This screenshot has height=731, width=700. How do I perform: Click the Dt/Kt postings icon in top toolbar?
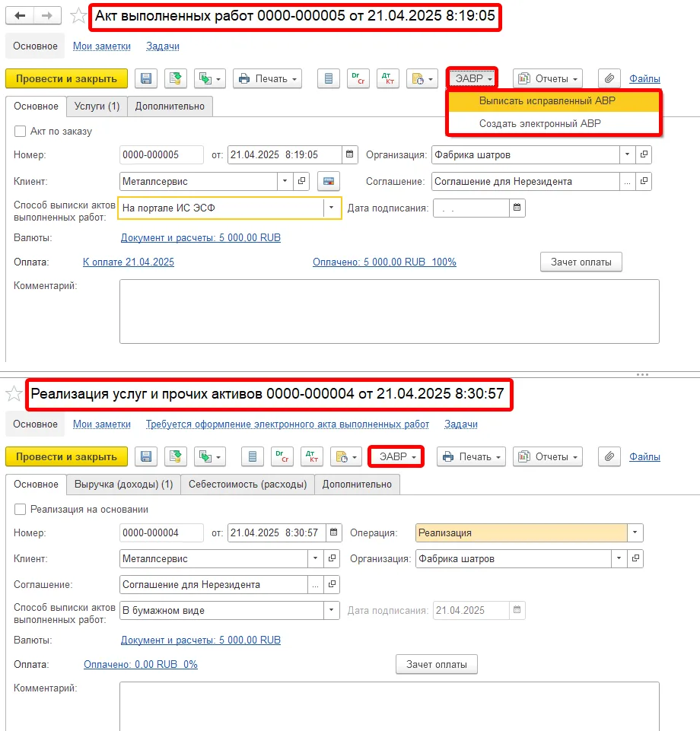tap(387, 79)
